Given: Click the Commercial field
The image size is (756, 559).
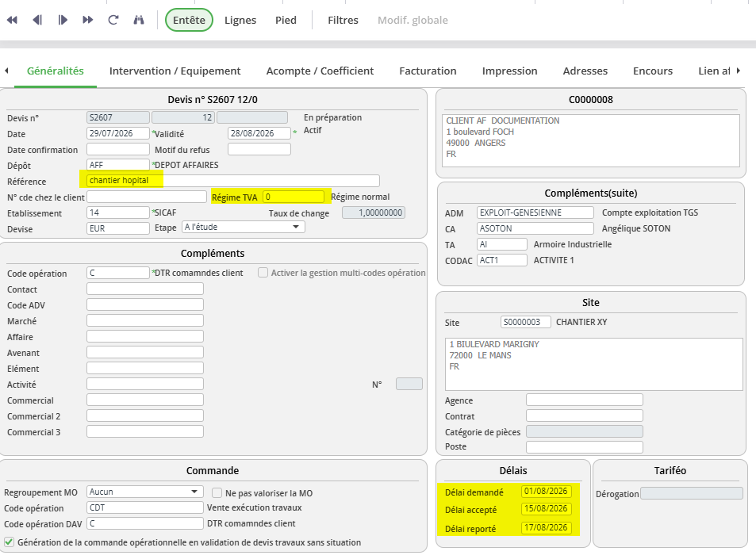Looking at the screenshot, I should 145,400.
